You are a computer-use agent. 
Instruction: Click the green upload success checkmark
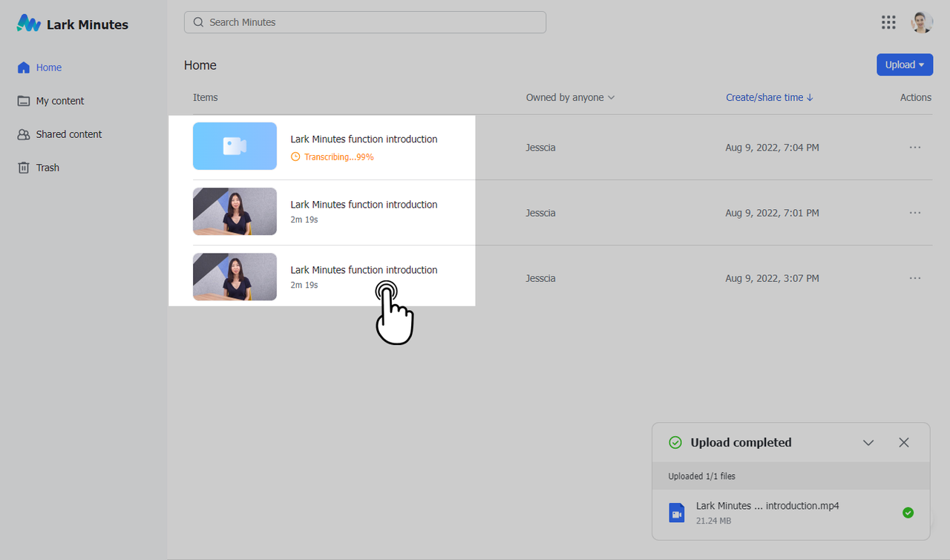[x=907, y=513]
